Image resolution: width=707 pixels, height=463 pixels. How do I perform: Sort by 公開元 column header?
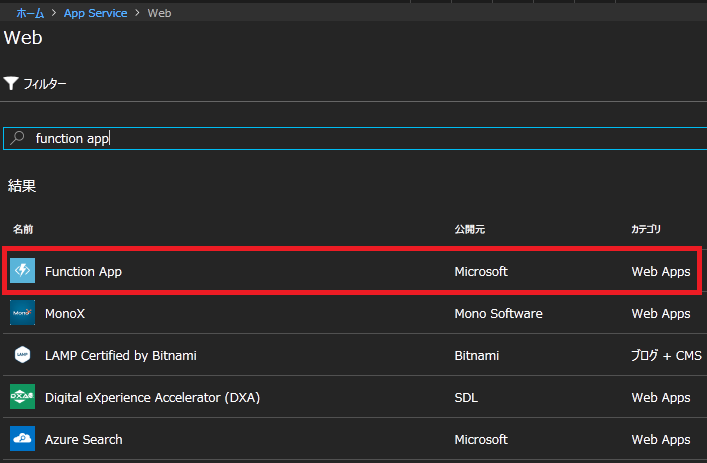pyautogui.click(x=470, y=229)
